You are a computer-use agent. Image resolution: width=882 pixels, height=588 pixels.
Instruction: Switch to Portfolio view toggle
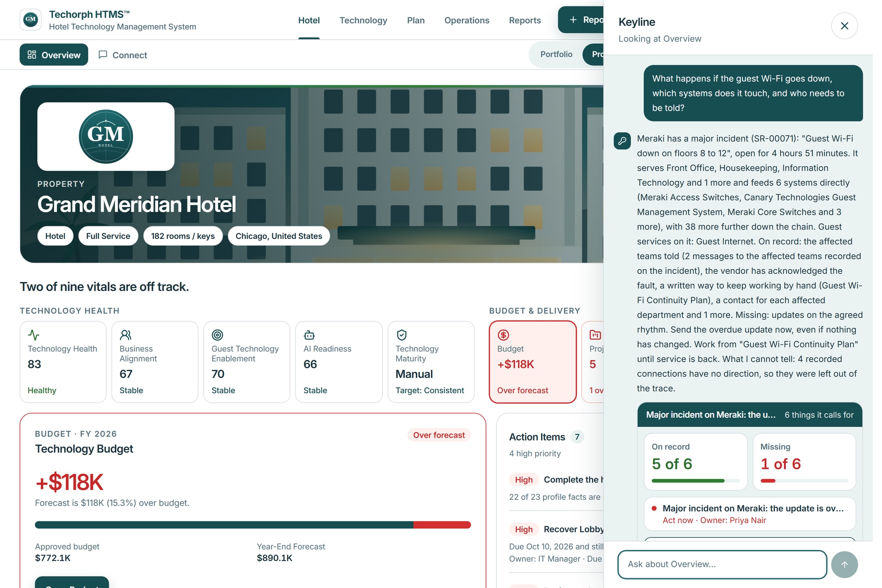556,54
